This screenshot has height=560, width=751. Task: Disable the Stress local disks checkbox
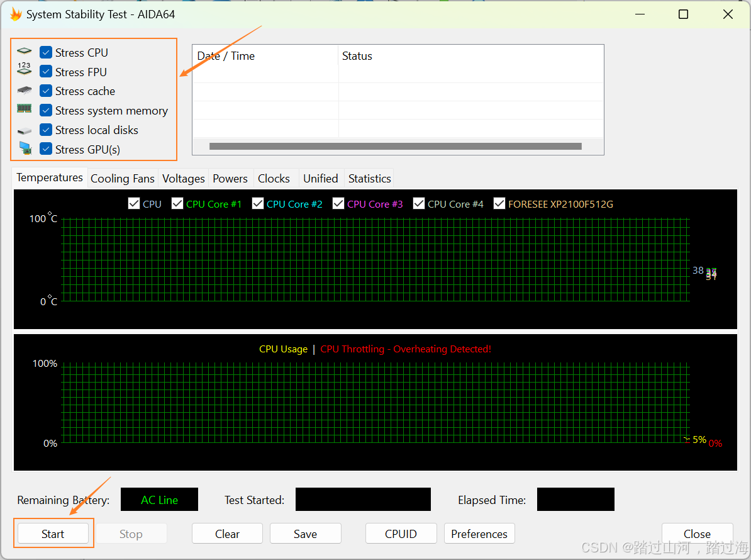(x=46, y=130)
